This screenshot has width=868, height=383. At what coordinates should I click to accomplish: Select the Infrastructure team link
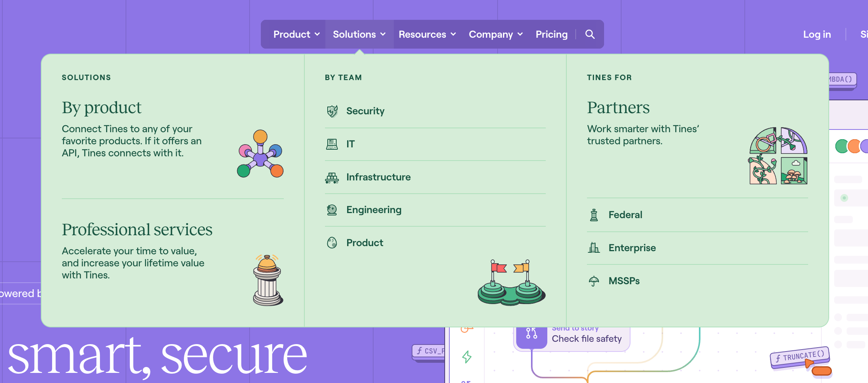[378, 177]
